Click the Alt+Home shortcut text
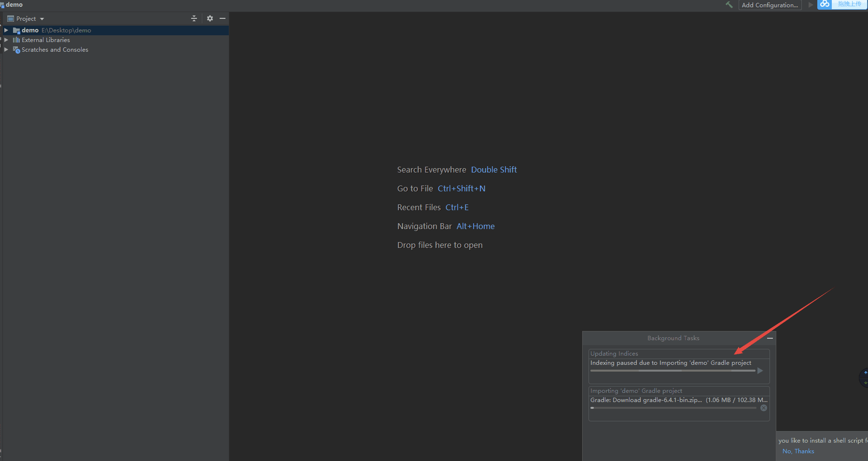 pos(476,226)
